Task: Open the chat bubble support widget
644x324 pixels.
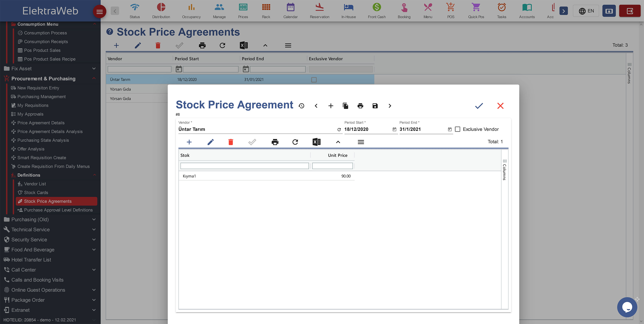Action: (x=627, y=307)
